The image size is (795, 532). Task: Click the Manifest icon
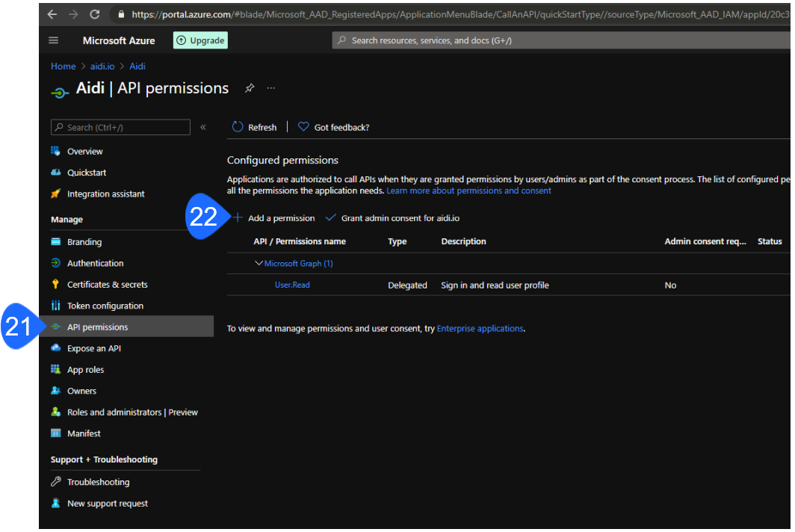coord(56,433)
